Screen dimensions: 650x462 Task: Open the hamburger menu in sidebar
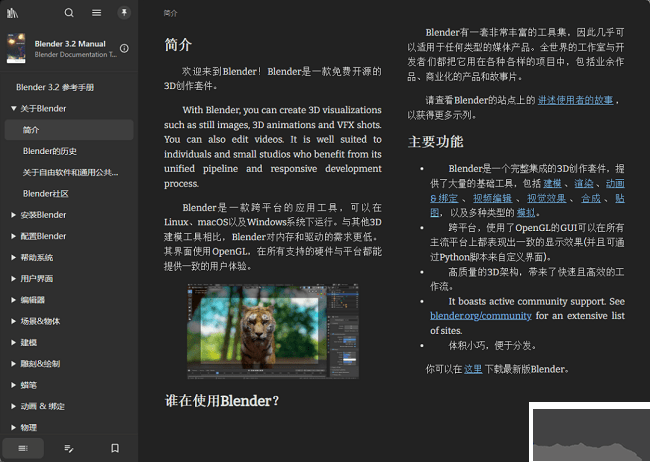pos(96,13)
